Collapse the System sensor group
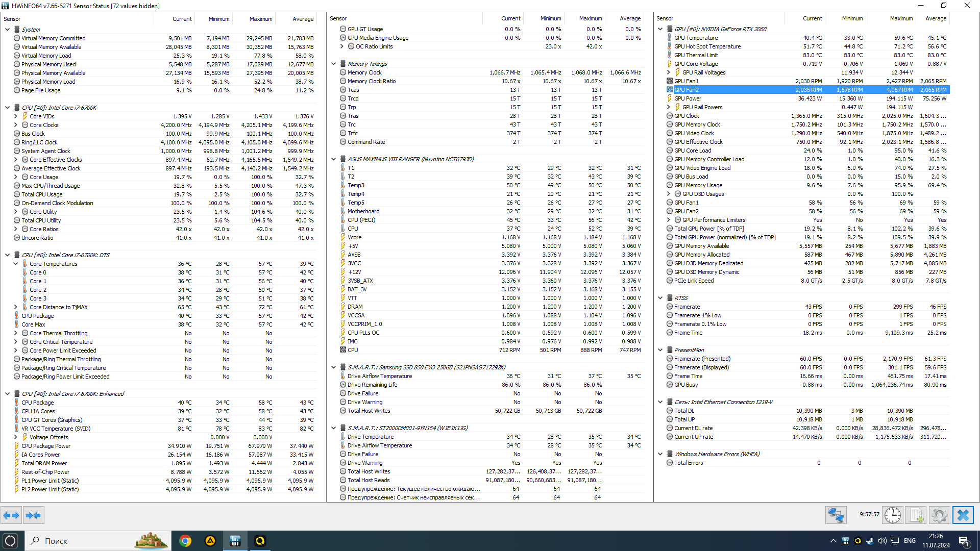The image size is (980, 551). [7, 30]
